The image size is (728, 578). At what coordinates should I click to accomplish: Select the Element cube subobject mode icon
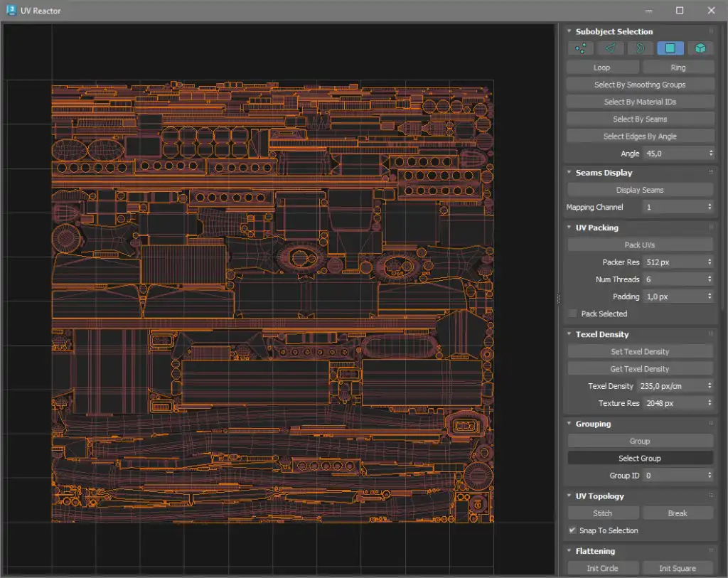tap(700, 48)
